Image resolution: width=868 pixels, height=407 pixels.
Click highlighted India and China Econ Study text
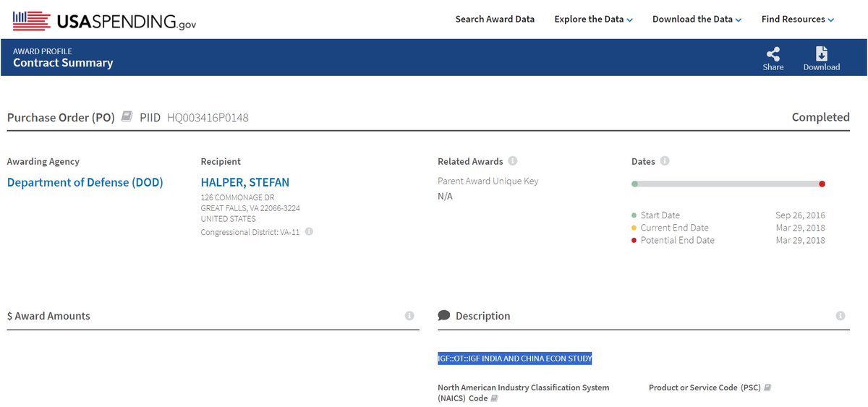click(515, 359)
